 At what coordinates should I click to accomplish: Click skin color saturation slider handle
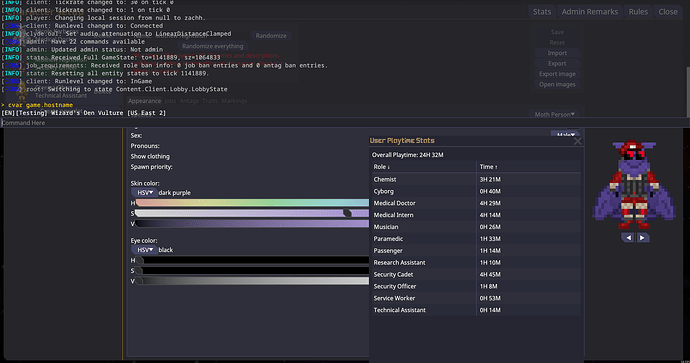[347, 213]
